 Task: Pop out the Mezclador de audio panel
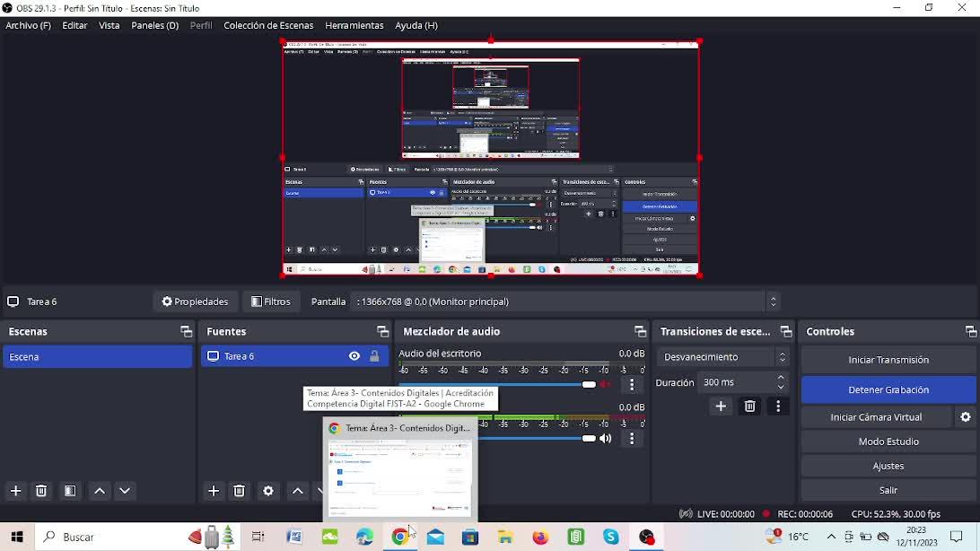[x=640, y=332]
